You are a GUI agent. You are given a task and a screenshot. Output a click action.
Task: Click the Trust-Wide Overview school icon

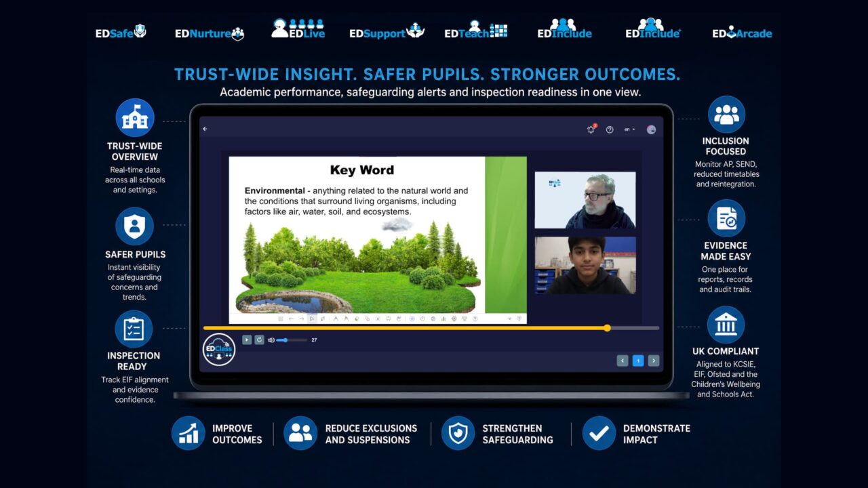tap(135, 118)
